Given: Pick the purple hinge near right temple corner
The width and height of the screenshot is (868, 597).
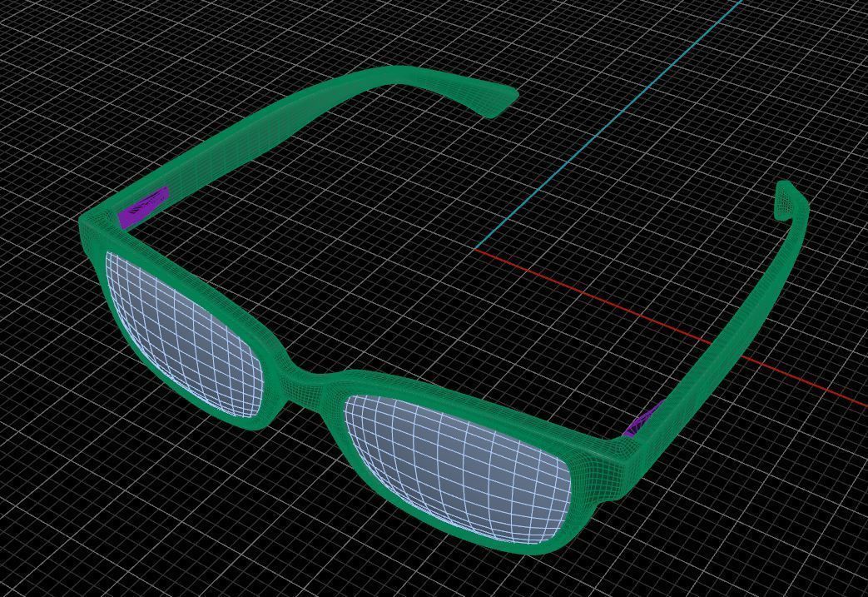Looking at the screenshot, I should [642, 420].
